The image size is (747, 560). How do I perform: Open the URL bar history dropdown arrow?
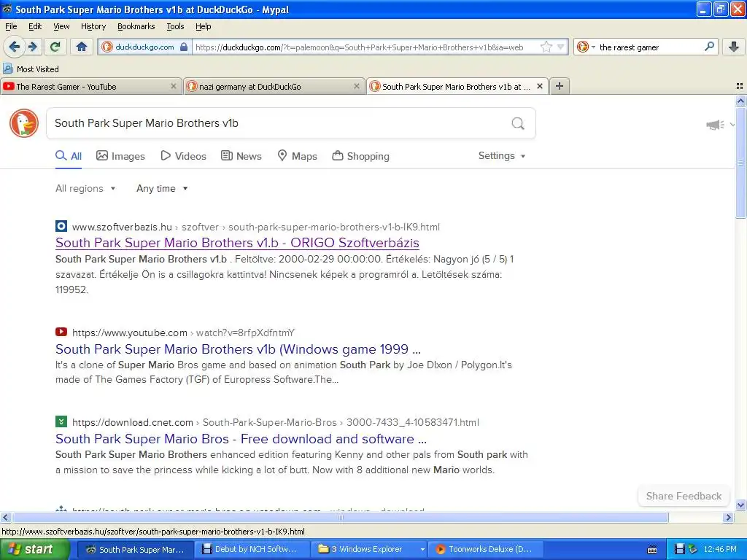point(561,47)
